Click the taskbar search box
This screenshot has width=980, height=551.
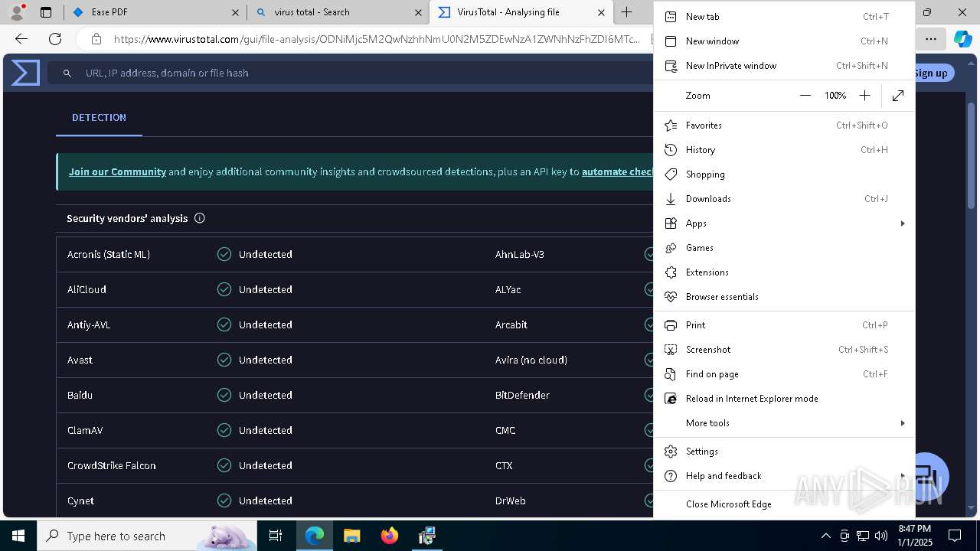(147, 536)
